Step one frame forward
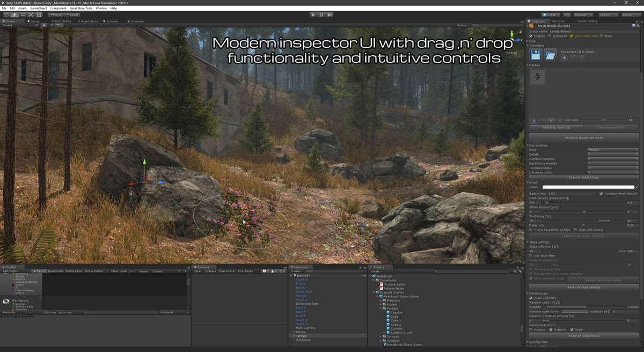The height and width of the screenshot is (352, 644). tap(330, 14)
